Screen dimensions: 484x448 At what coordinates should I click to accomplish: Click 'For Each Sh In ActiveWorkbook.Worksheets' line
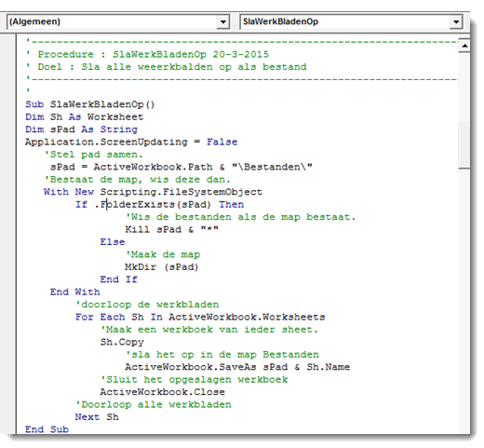(x=200, y=317)
